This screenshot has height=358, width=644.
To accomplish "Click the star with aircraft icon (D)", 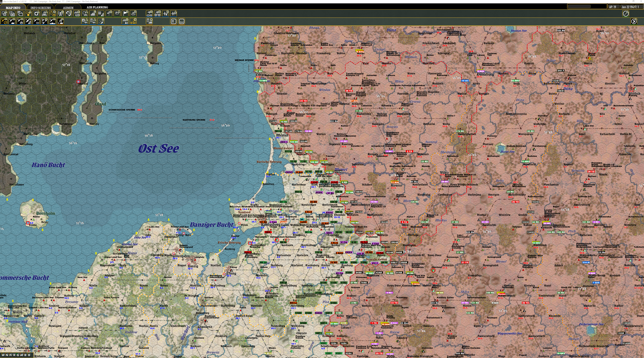I will pyautogui.click(x=85, y=22).
